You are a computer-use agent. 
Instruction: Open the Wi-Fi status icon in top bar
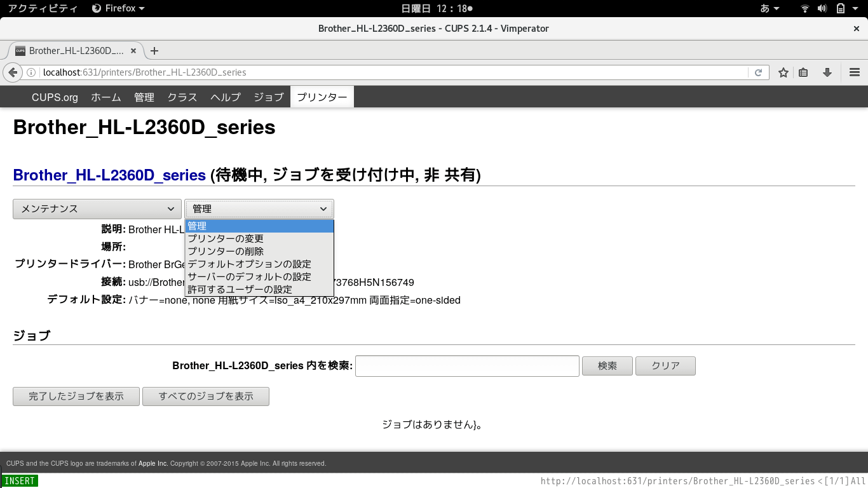click(805, 8)
